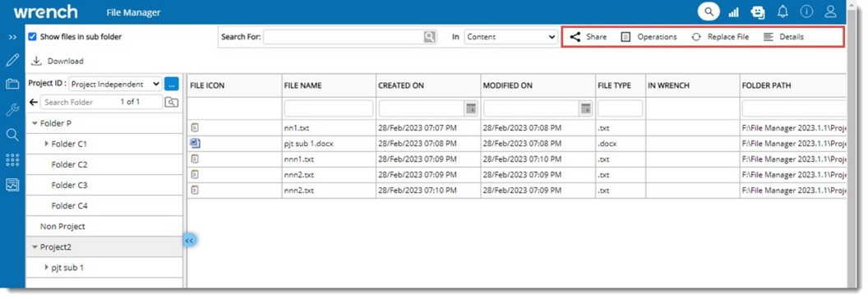
Task: Expand the pjt sub 1 tree node
Action: [x=47, y=268]
